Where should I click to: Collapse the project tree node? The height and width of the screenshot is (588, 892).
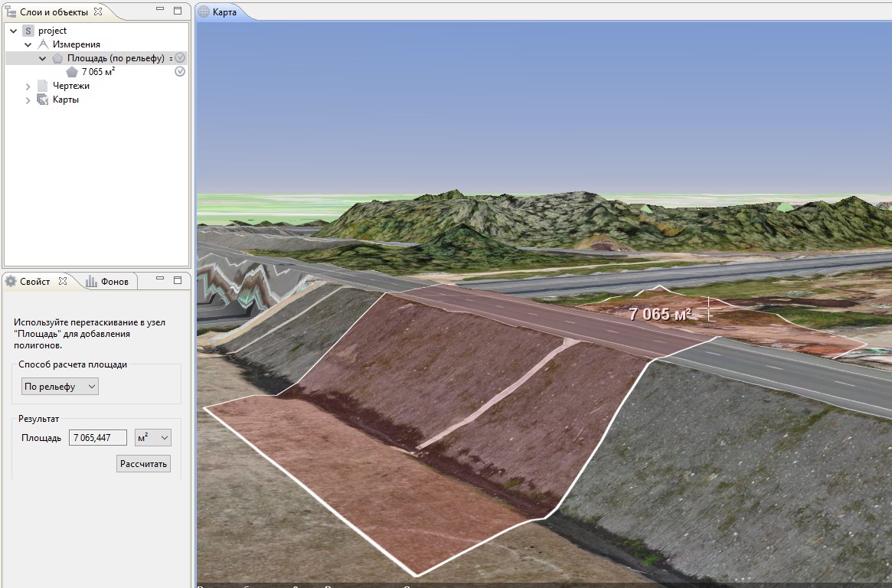[14, 31]
